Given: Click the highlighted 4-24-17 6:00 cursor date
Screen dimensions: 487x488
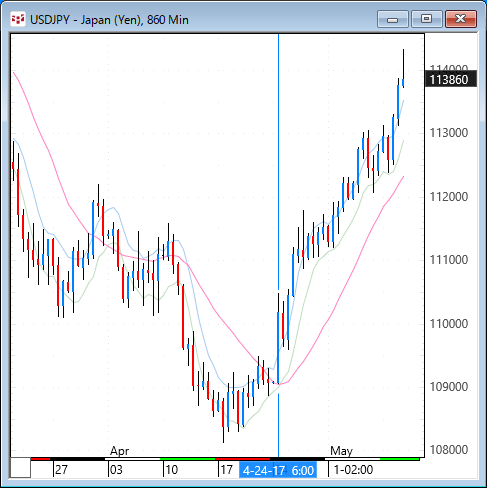Looking at the screenshot, I should click(x=278, y=470).
